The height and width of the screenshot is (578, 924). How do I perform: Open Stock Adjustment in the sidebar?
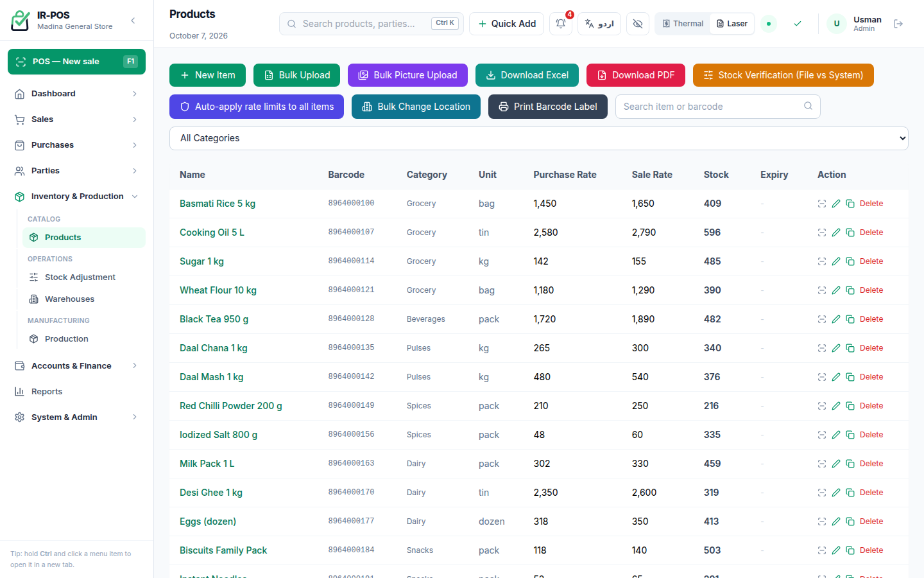pyautogui.click(x=84, y=277)
